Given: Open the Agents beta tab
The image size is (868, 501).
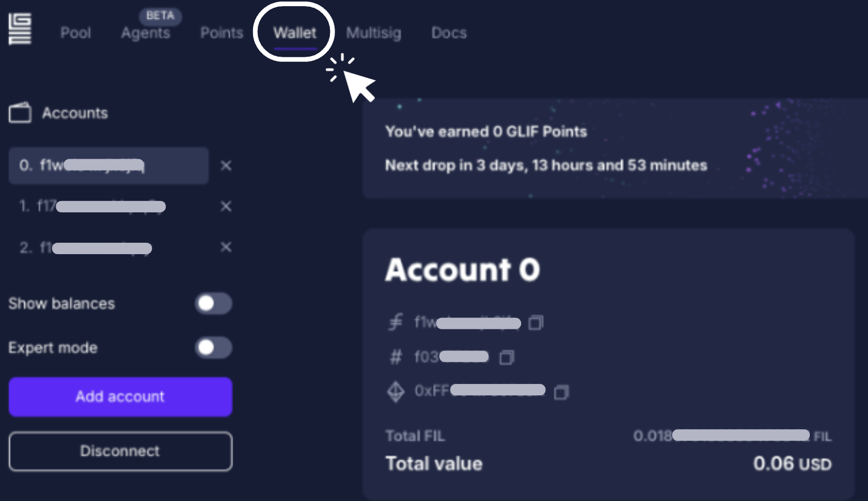Looking at the screenshot, I should point(145,33).
